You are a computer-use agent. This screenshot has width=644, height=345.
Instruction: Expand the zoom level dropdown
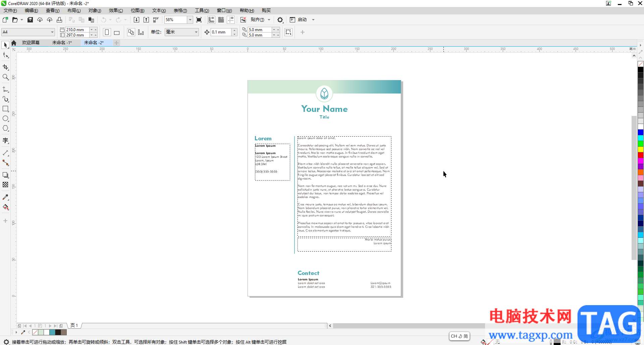point(190,20)
